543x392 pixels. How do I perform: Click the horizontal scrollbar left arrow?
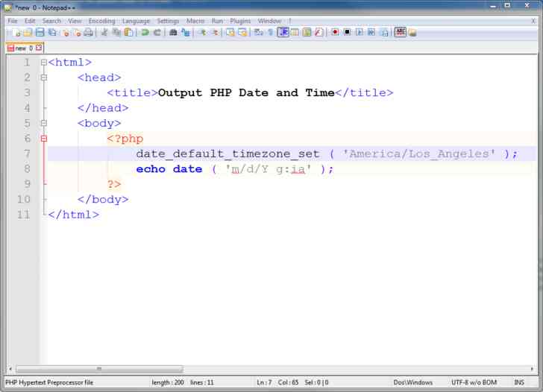[x=10, y=369]
